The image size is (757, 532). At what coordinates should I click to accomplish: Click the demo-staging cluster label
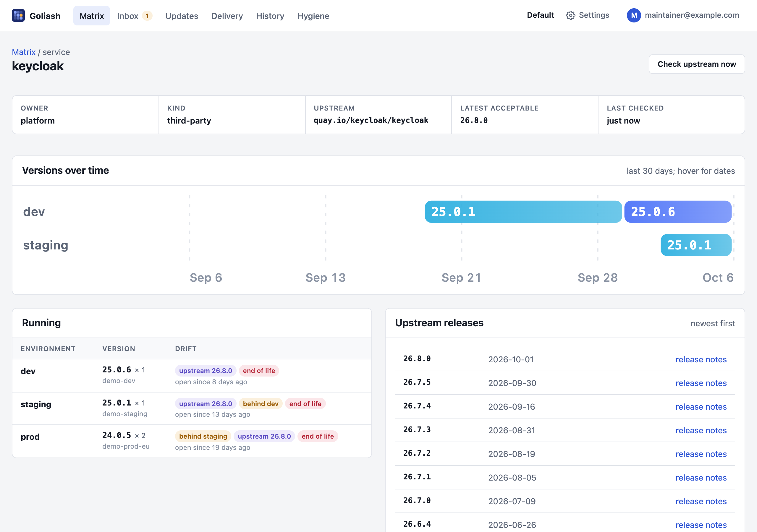[124, 414]
